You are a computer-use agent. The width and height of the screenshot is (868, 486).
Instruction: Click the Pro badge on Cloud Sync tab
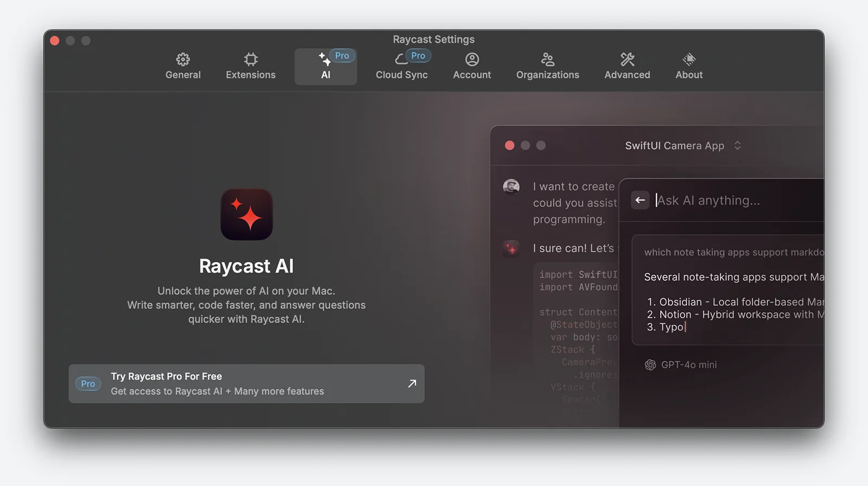[x=418, y=56]
